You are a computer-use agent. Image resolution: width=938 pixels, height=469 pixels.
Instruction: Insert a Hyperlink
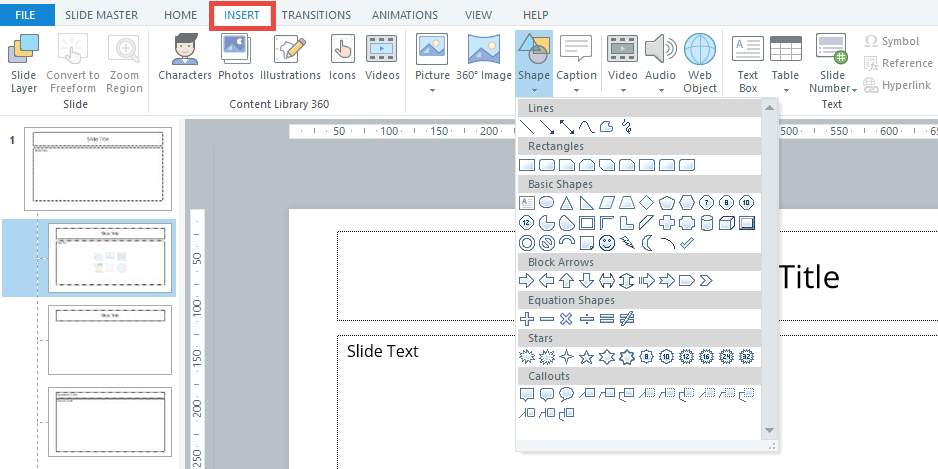(897, 86)
